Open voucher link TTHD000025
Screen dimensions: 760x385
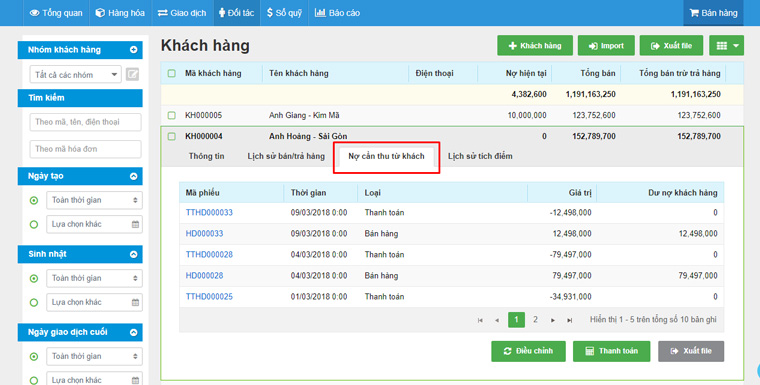(209, 296)
